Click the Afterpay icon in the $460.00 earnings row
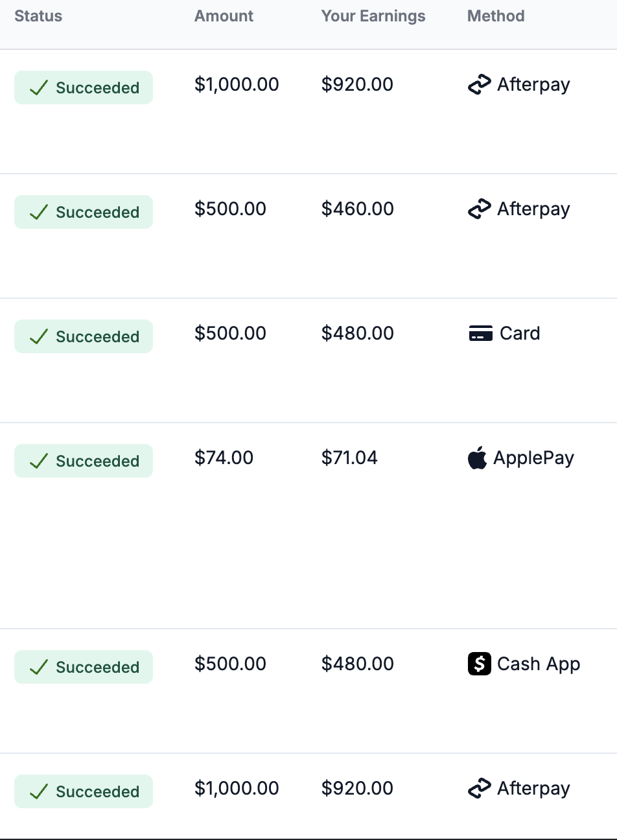 pos(479,209)
